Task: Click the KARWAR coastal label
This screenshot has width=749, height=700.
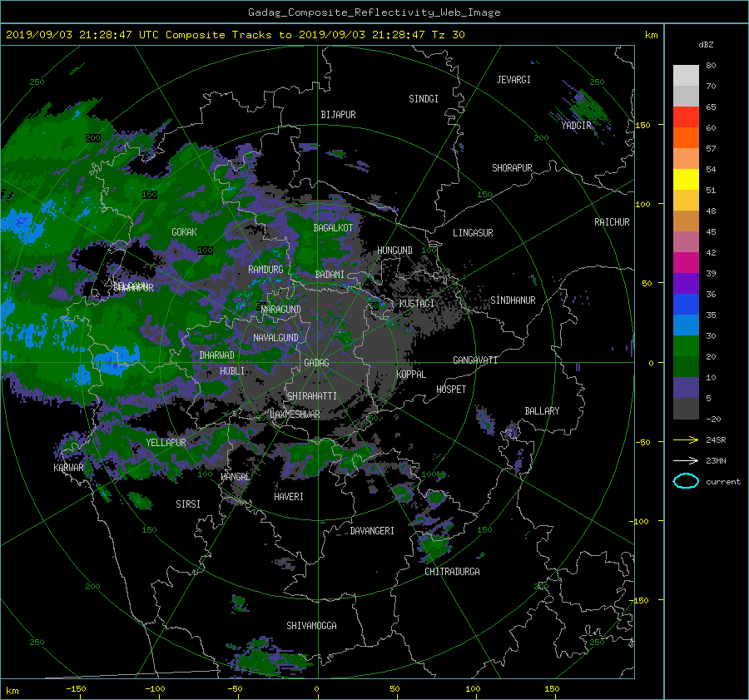Action: [x=68, y=468]
